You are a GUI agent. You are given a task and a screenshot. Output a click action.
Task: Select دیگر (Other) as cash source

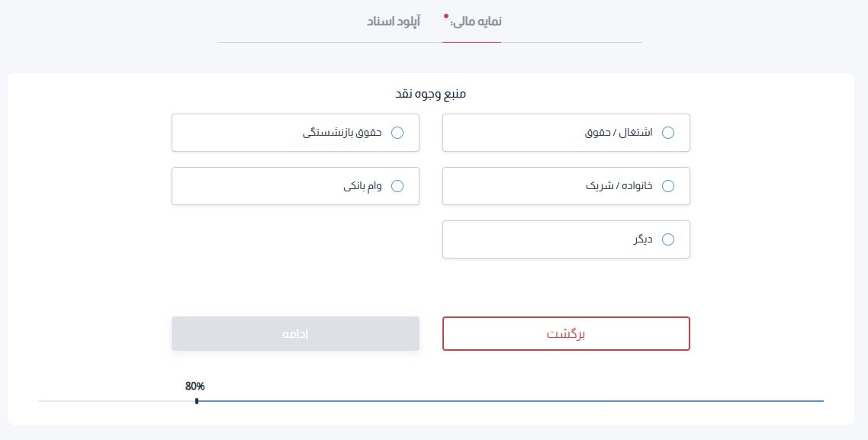coord(669,239)
